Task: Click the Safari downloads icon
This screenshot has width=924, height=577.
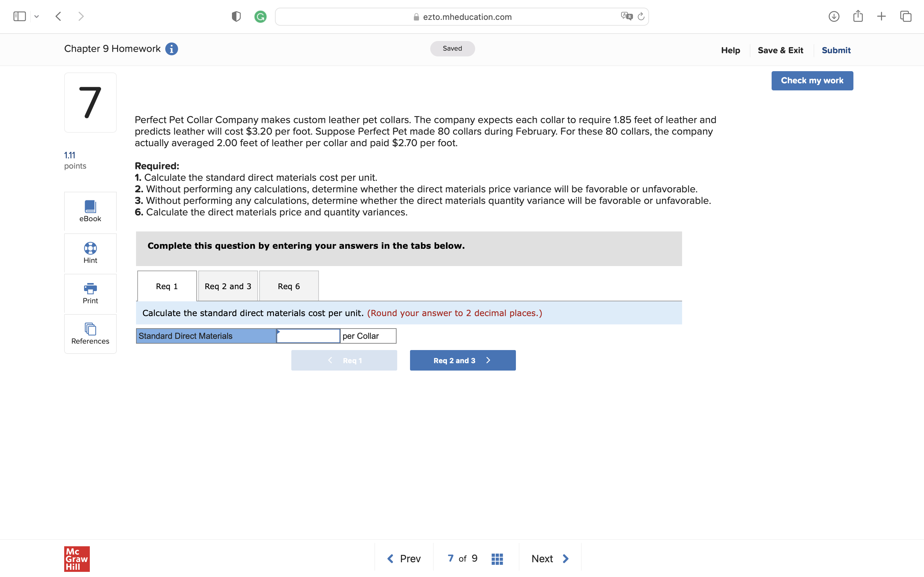Action: pos(834,16)
